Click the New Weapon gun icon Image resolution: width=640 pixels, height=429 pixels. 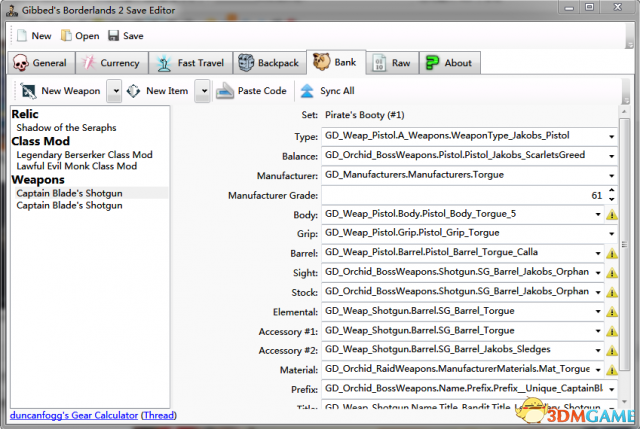[28, 91]
